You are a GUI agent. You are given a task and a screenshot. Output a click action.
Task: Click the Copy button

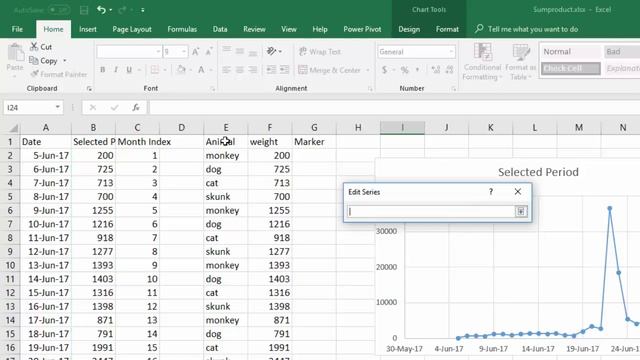pos(44,61)
